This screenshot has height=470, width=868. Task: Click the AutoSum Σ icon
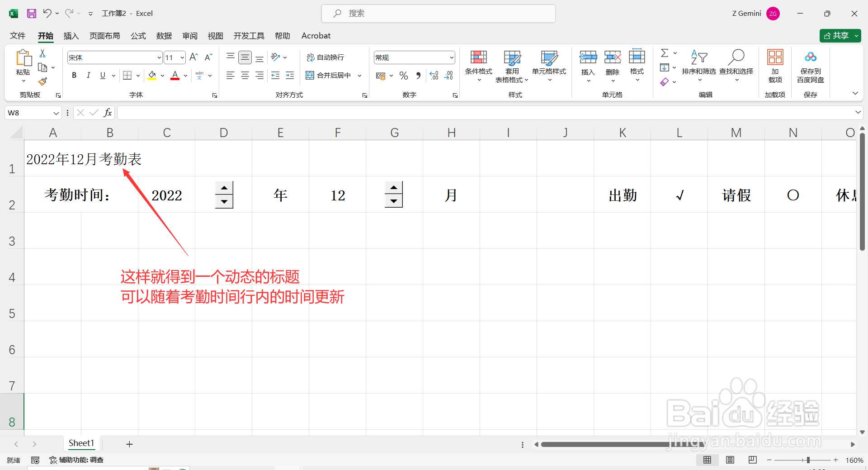665,53
